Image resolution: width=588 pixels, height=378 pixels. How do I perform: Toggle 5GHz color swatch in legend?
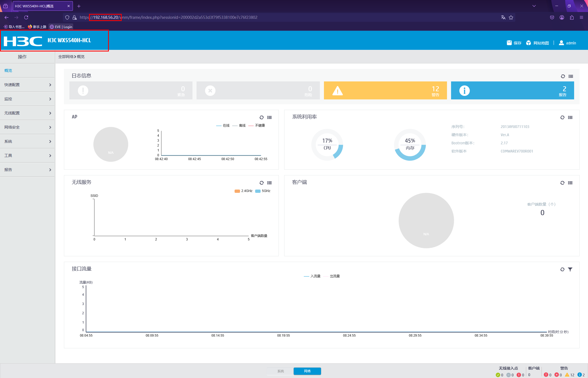pyautogui.click(x=258, y=191)
